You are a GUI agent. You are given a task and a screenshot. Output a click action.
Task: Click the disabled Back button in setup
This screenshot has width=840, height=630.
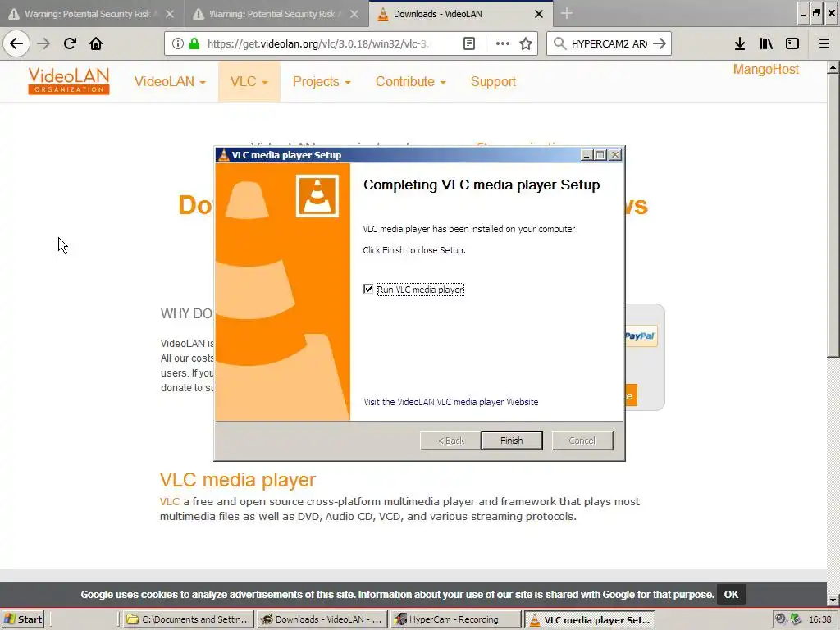point(450,441)
